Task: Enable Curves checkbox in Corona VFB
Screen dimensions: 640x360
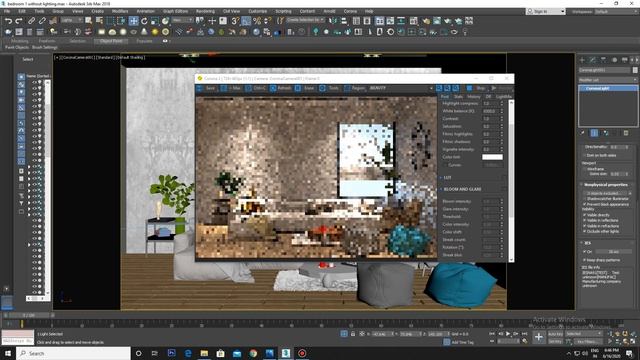Action: pyautogui.click(x=445, y=165)
